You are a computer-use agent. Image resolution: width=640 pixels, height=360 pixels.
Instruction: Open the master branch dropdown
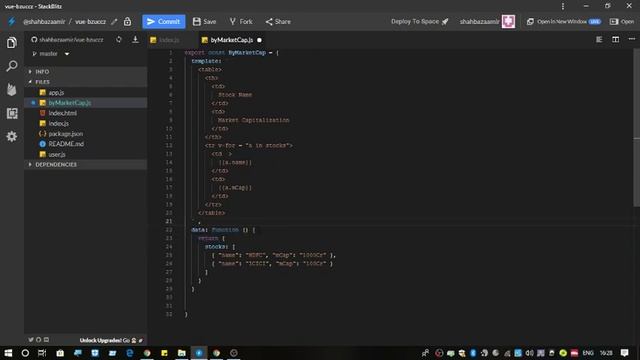coord(51,53)
